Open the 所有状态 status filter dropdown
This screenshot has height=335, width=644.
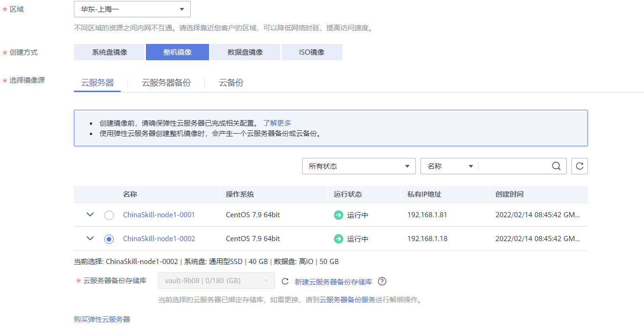tap(359, 166)
